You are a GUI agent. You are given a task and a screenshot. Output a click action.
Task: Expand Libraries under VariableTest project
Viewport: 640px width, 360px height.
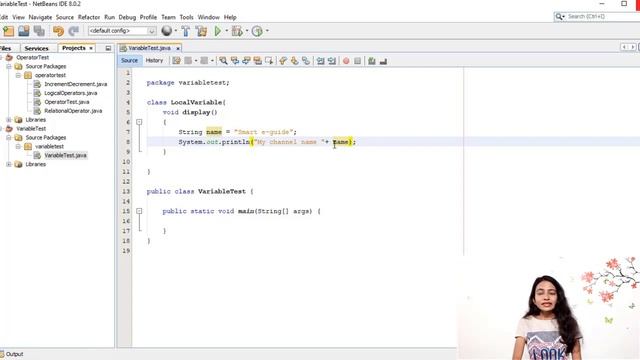9,164
